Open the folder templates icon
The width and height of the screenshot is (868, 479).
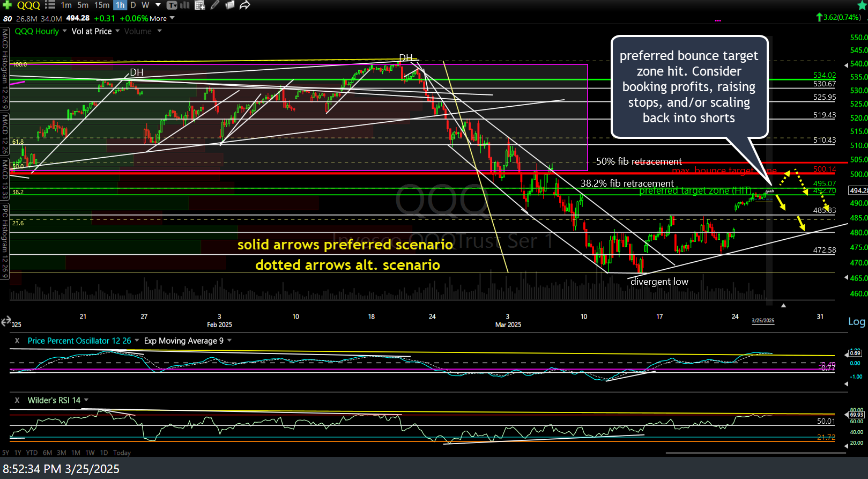(x=229, y=5)
